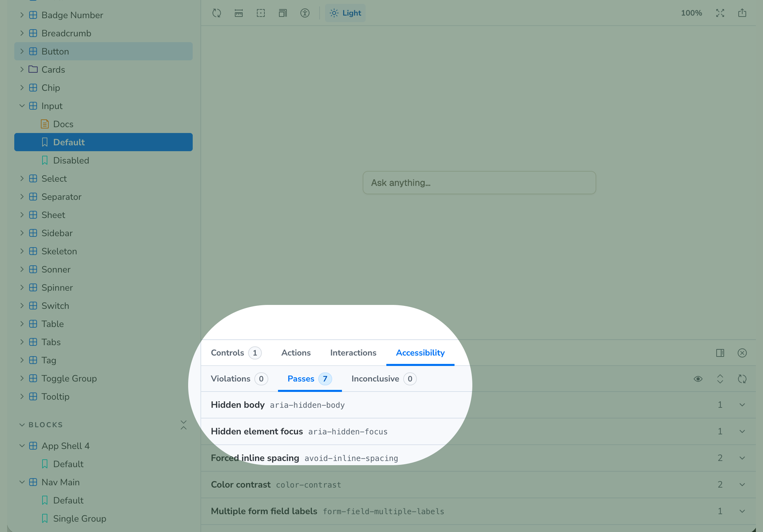Change the addon panel orientation icon
Viewport: 763px width, 532px height.
point(720,353)
